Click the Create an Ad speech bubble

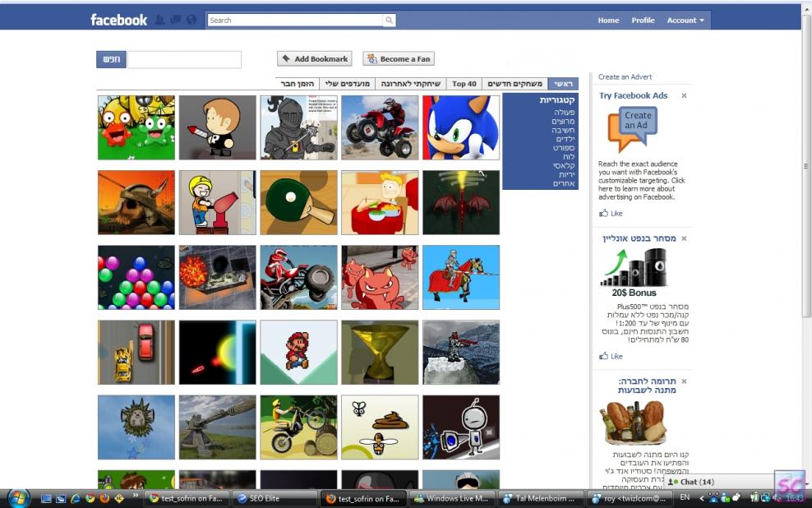pyautogui.click(x=632, y=128)
